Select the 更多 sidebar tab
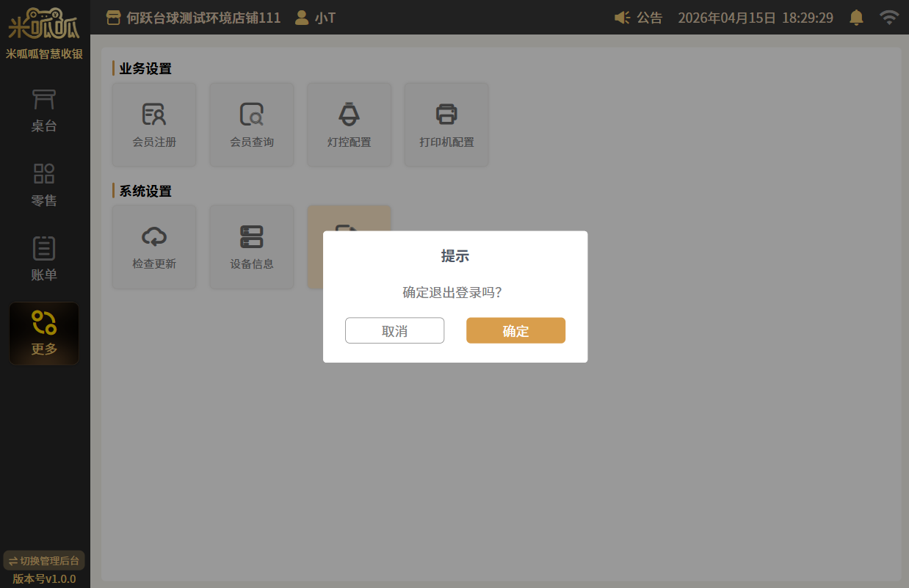Viewport: 909px width, 588px height. click(44, 333)
